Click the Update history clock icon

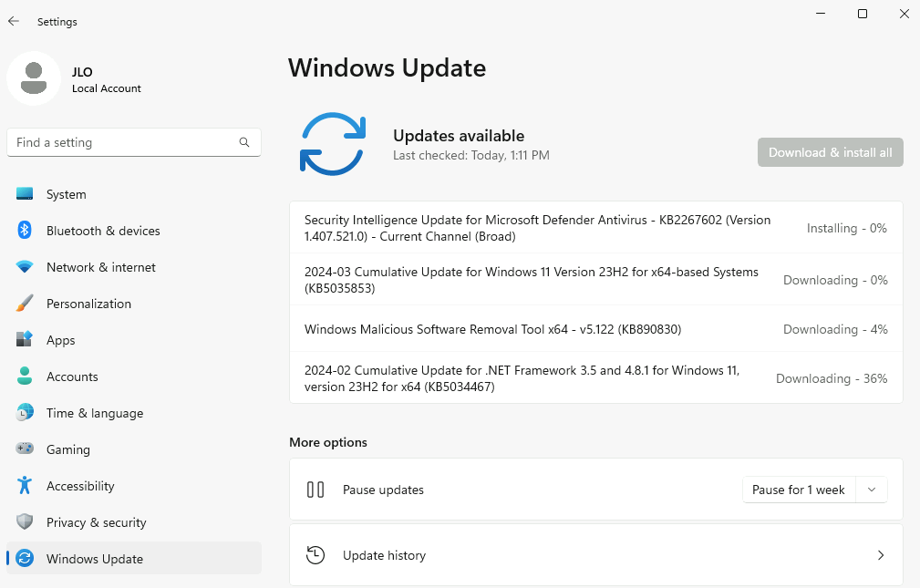(x=315, y=555)
